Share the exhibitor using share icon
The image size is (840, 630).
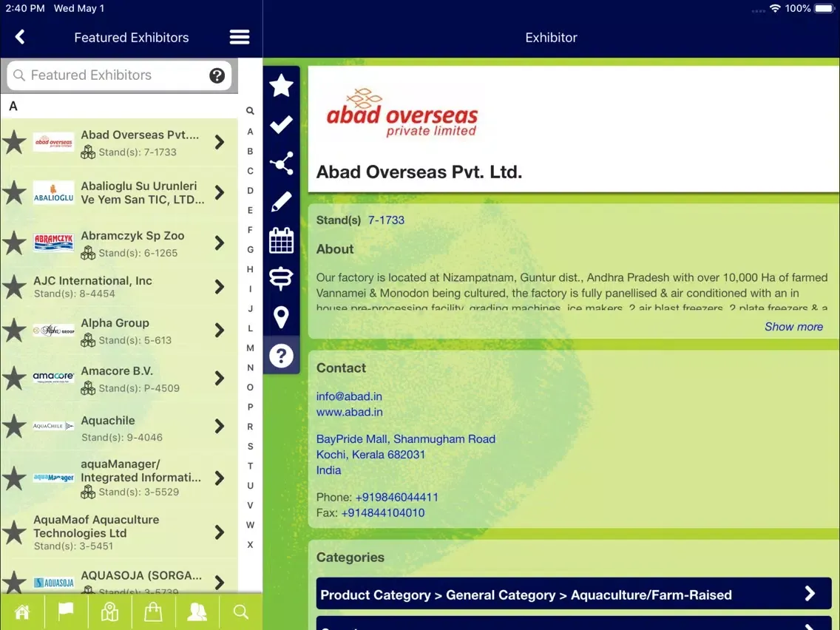coord(281,163)
